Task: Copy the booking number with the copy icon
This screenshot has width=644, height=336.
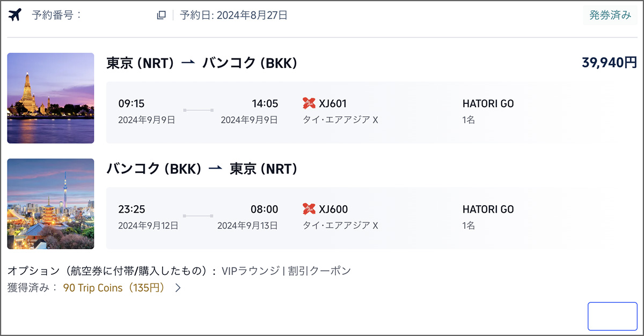Action: point(161,16)
